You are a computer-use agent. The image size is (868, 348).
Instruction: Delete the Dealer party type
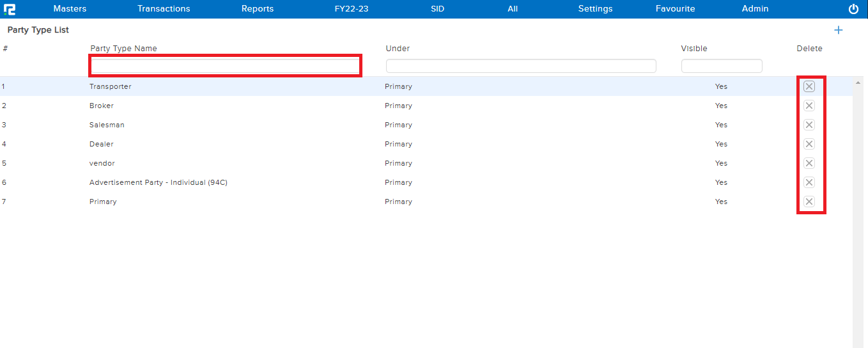809,144
